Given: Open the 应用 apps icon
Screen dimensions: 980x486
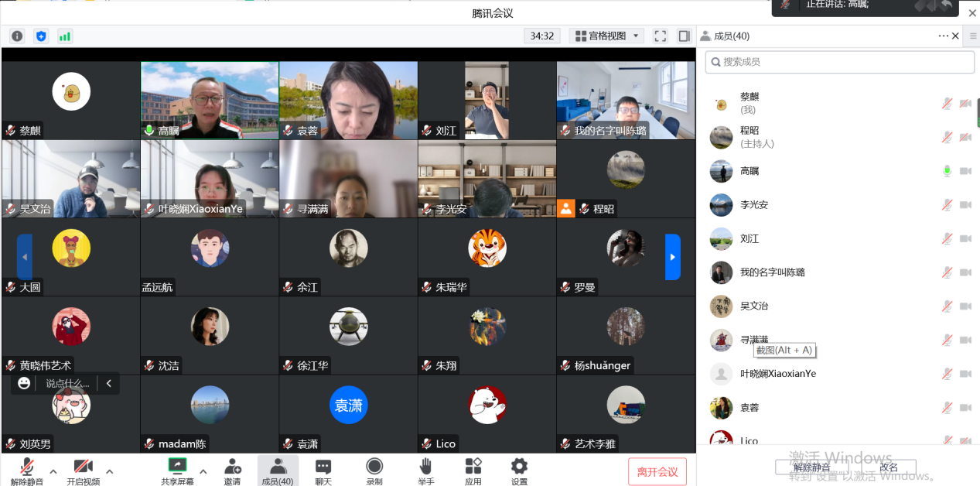Looking at the screenshot, I should (x=473, y=471).
